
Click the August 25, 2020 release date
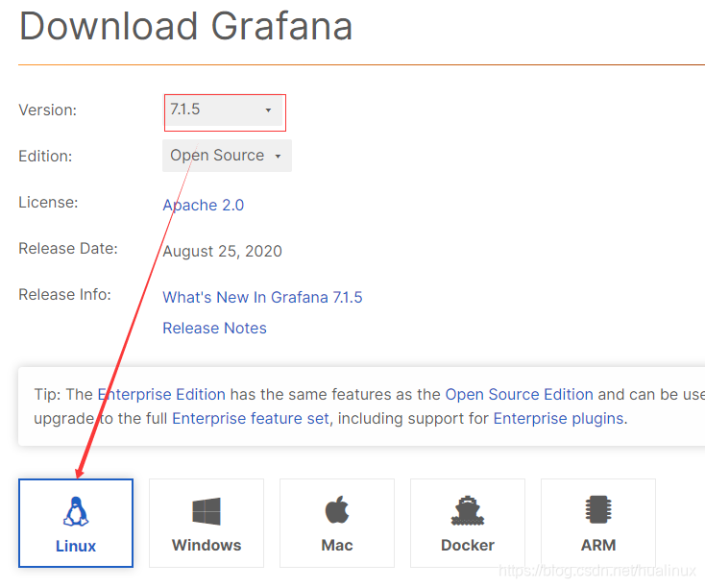[x=222, y=251]
